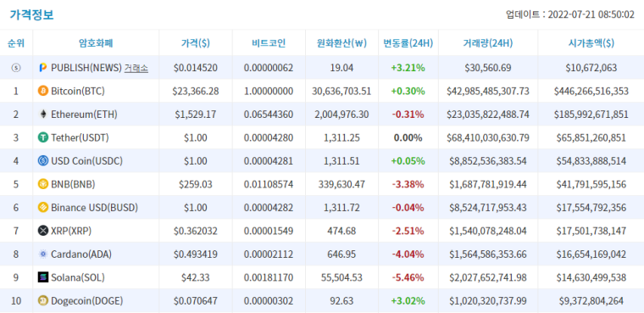The width and height of the screenshot is (644, 313).
Task: Click the black XRP logo icon
Action: (x=43, y=231)
